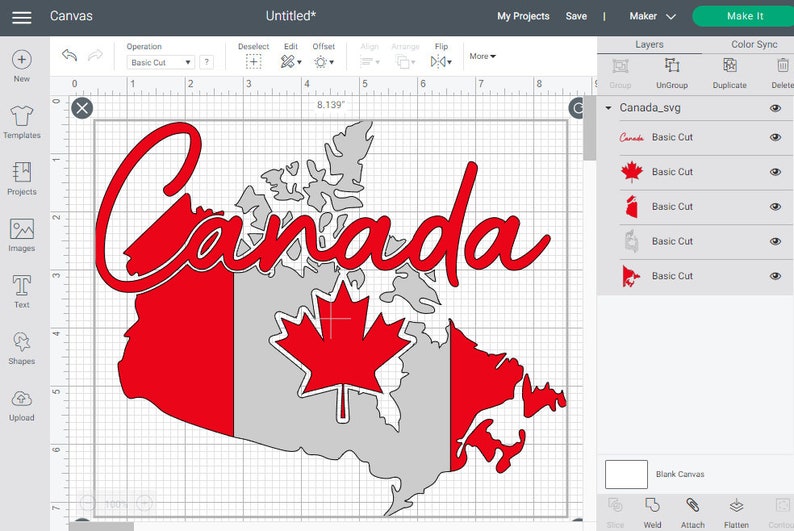Click the Canvas title
The height and width of the screenshot is (531, 794).
(x=71, y=16)
